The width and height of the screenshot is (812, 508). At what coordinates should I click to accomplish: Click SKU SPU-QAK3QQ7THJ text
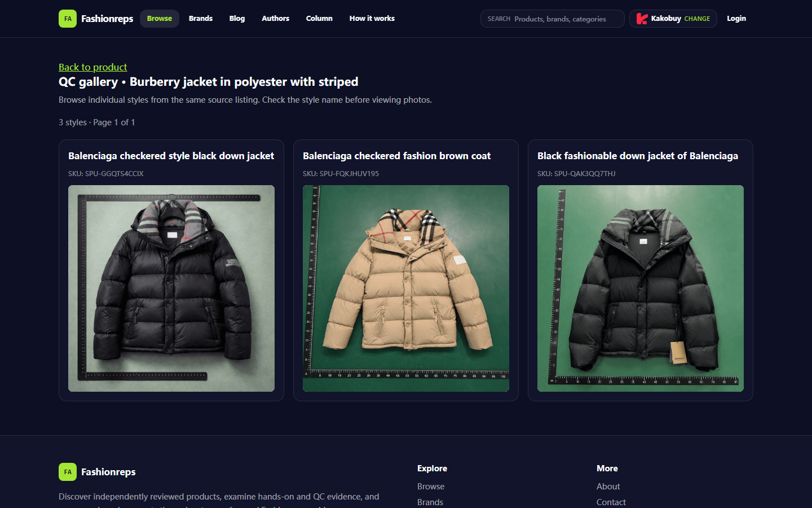(576, 174)
